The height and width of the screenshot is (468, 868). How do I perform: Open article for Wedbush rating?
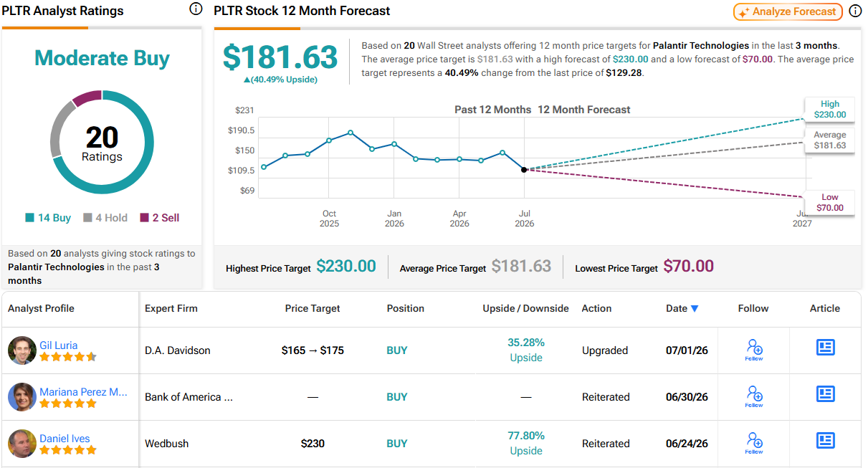click(x=826, y=441)
